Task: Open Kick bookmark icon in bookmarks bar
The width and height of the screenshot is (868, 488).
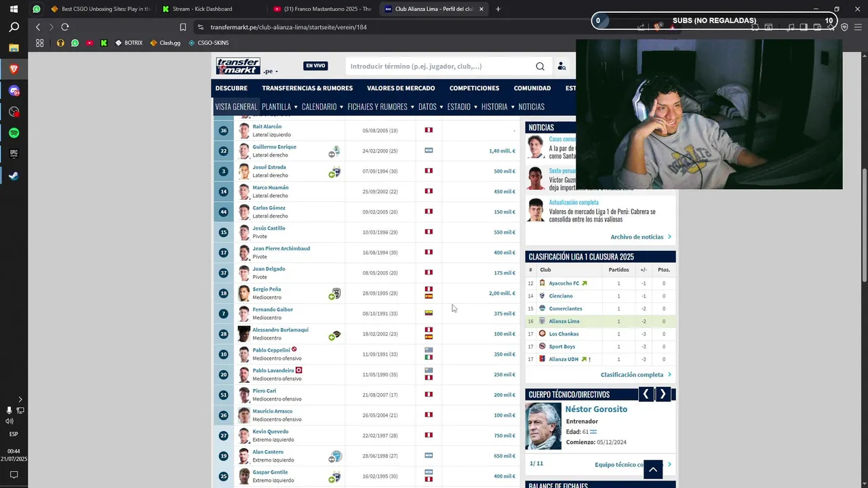Action: click(x=104, y=43)
